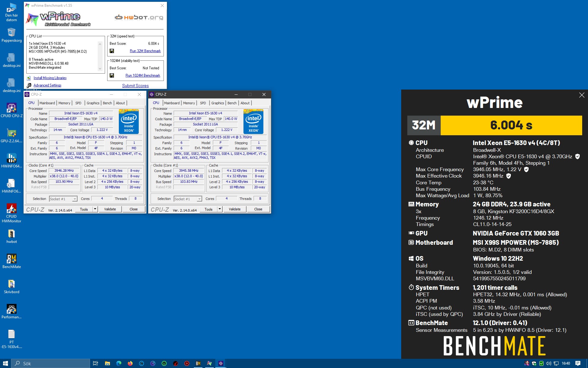Expand Tools dropdown arrow in left CPU-Z

[x=95, y=209]
